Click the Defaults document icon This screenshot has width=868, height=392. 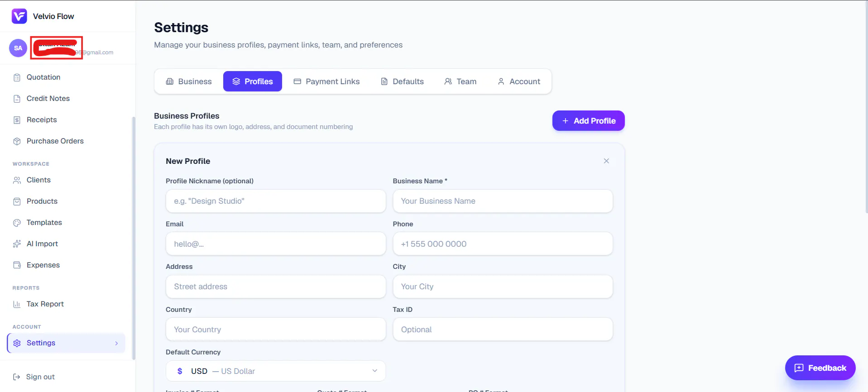384,81
